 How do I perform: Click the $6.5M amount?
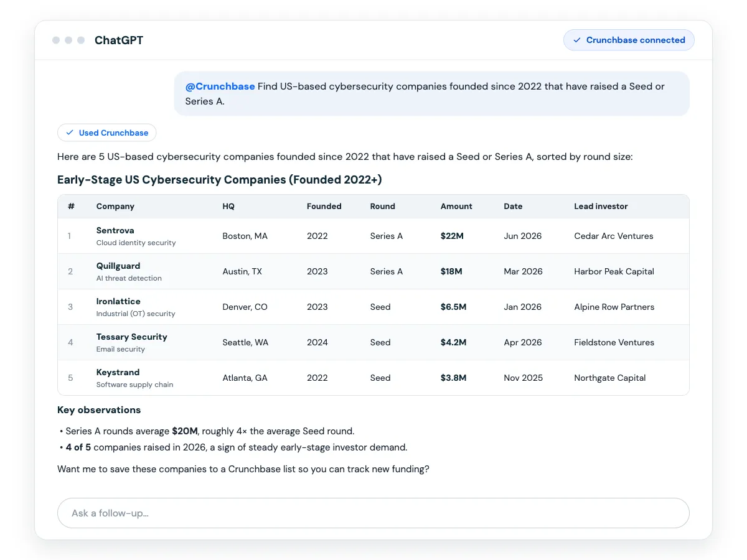click(453, 307)
